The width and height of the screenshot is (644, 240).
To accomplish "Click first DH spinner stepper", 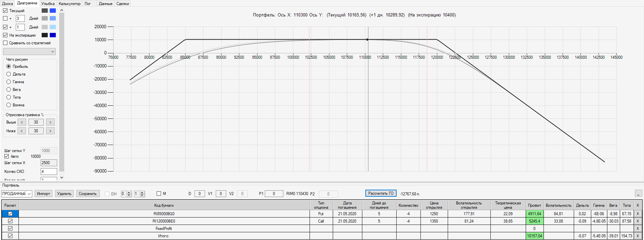I will (x=129, y=194).
